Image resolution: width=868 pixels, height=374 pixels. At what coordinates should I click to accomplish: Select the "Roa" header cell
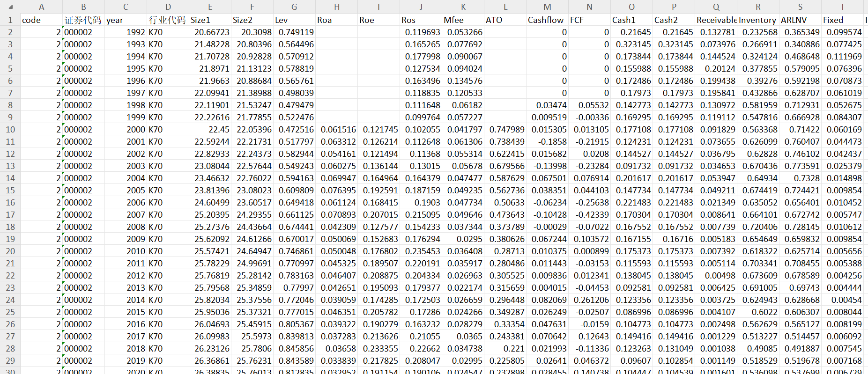point(337,20)
